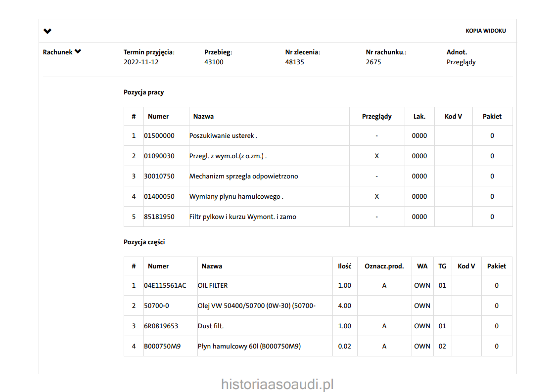Click the Oznacz.prod. column header
The image size is (555, 392).
pos(384,266)
